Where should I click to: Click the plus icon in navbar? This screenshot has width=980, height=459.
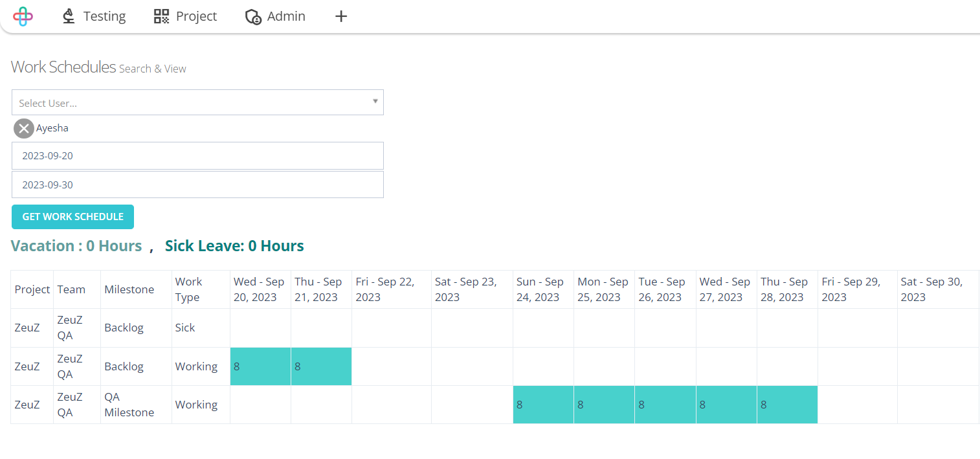click(x=341, y=16)
